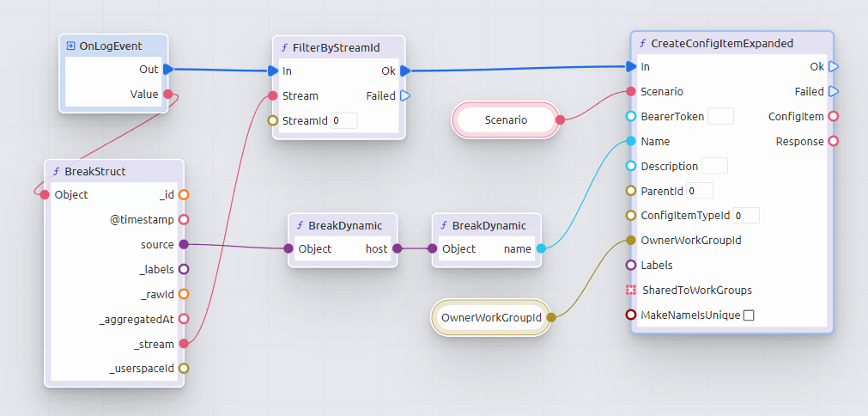
Task: Click the BreakStruct @timestamp output pin
Action: 183,220
